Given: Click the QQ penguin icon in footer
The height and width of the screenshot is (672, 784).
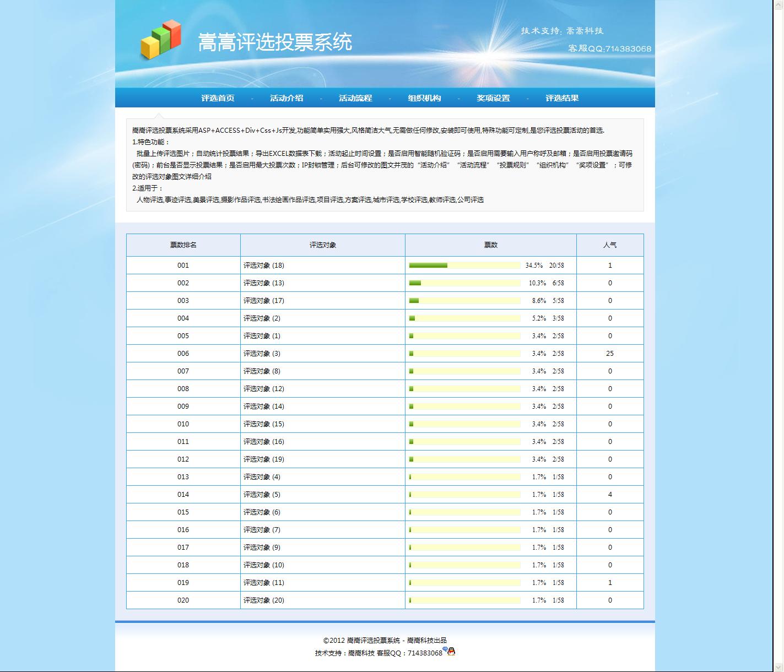Looking at the screenshot, I should click(x=450, y=652).
